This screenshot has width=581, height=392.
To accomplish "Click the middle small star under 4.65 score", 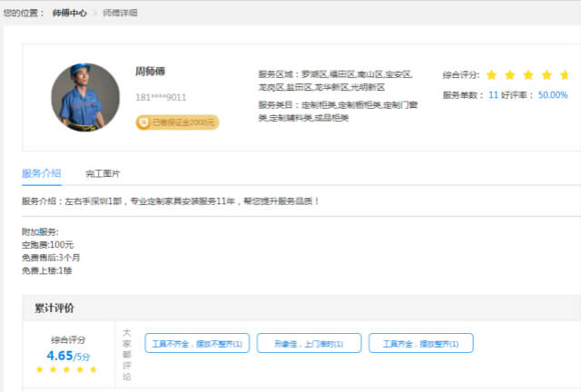I will 66,370.
